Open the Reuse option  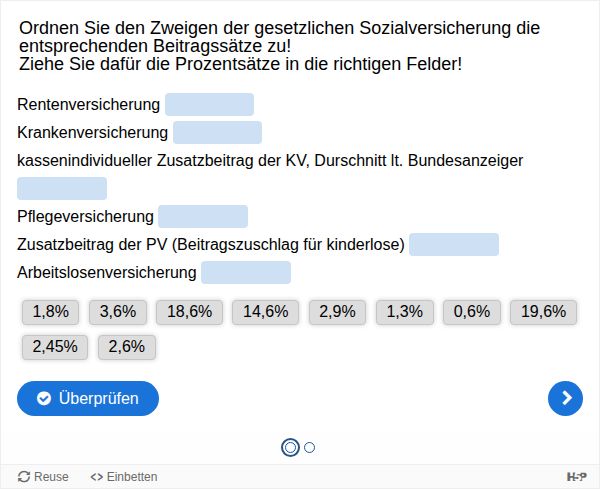click(44, 477)
